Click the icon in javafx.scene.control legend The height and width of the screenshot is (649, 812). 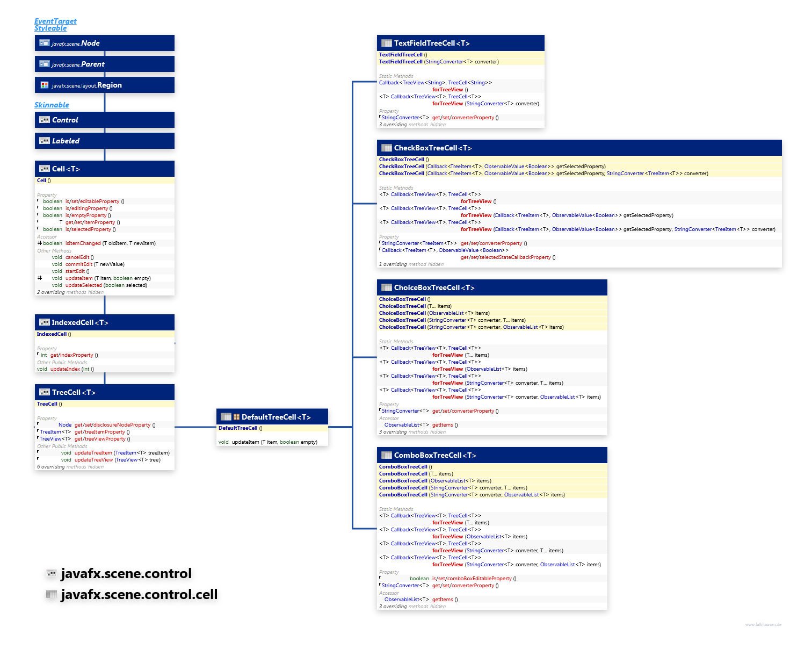pyautogui.click(x=52, y=574)
